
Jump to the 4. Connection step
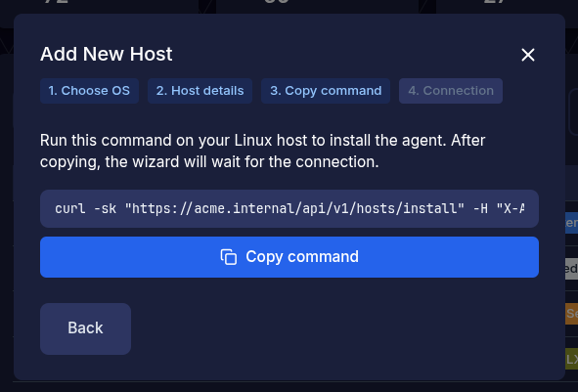tap(451, 91)
